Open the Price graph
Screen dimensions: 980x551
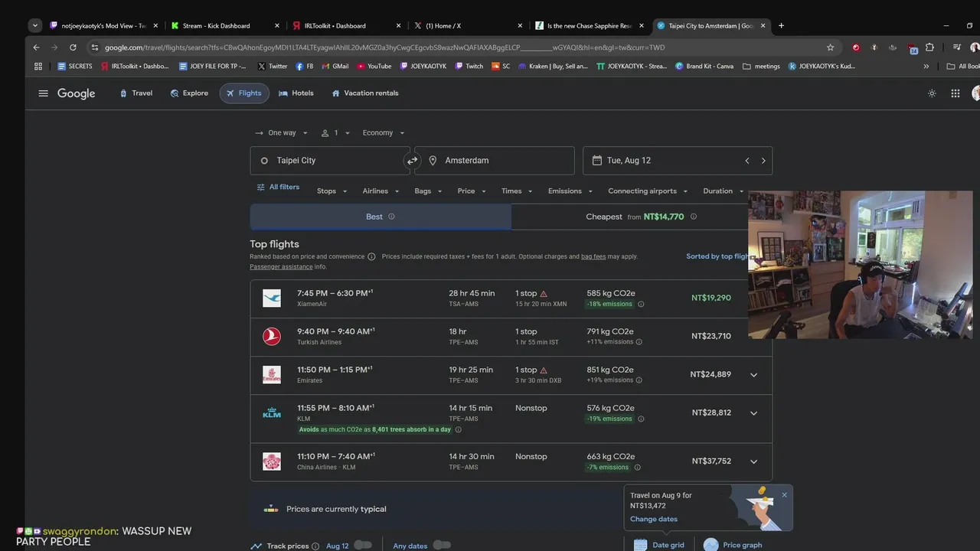[733, 545]
